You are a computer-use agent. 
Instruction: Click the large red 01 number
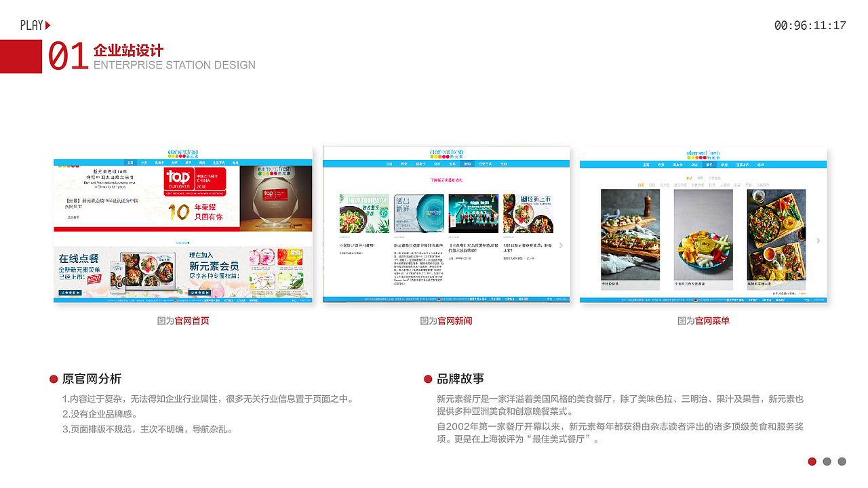click(x=68, y=56)
